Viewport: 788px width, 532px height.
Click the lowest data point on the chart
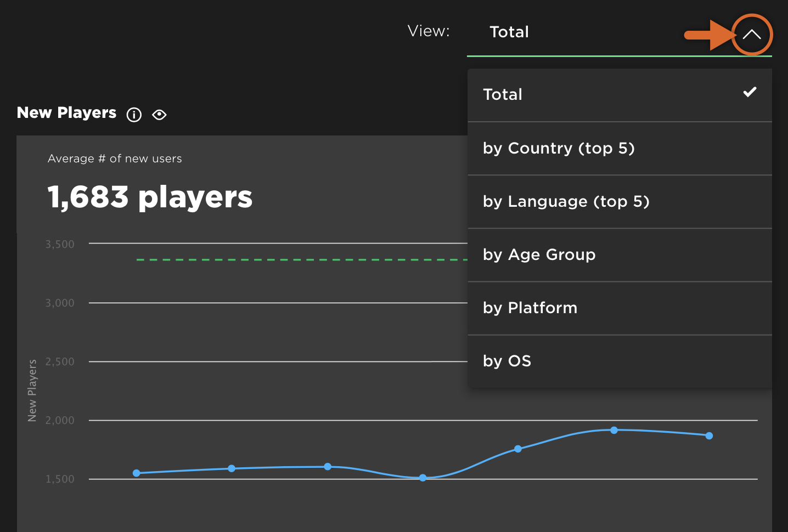point(423,478)
